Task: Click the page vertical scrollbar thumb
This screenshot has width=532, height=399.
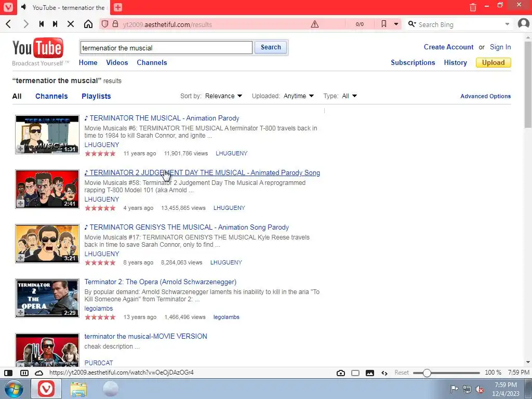Action: (528, 85)
